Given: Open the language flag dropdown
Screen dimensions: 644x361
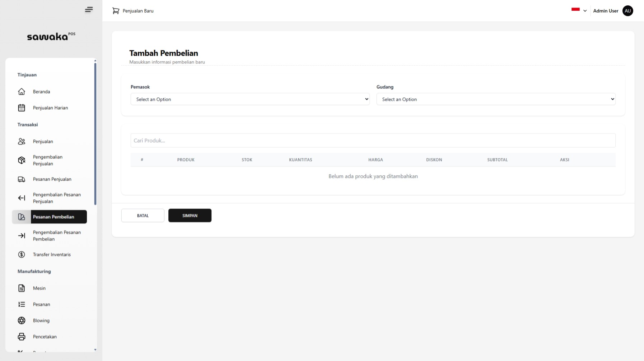Looking at the screenshot, I should click(x=579, y=10).
